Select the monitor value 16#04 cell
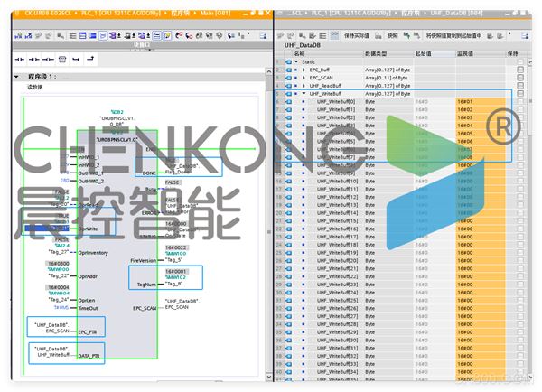 tap(481, 126)
